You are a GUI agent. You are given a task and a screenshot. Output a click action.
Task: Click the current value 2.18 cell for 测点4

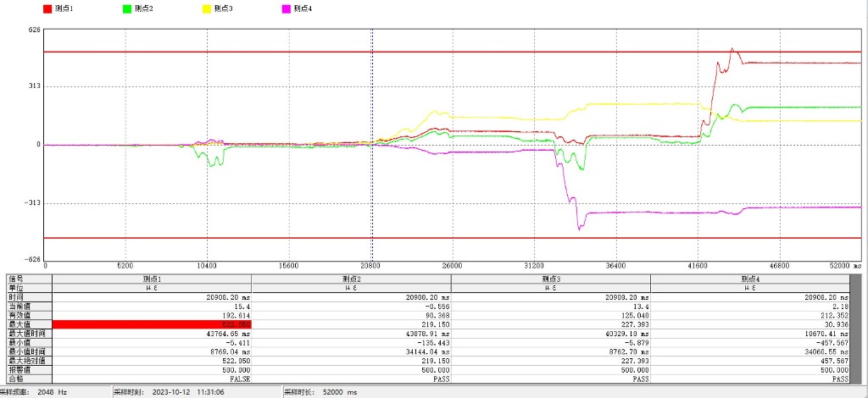pos(750,306)
